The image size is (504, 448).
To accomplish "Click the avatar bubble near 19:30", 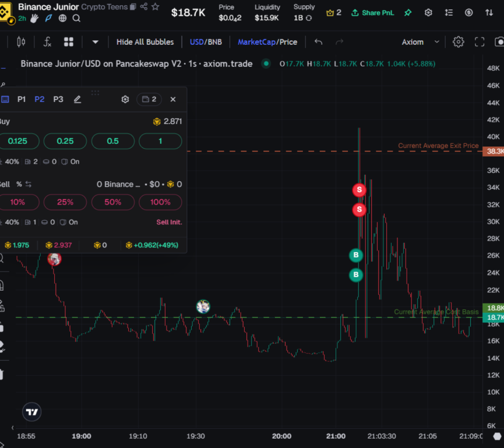I will click(x=203, y=306).
